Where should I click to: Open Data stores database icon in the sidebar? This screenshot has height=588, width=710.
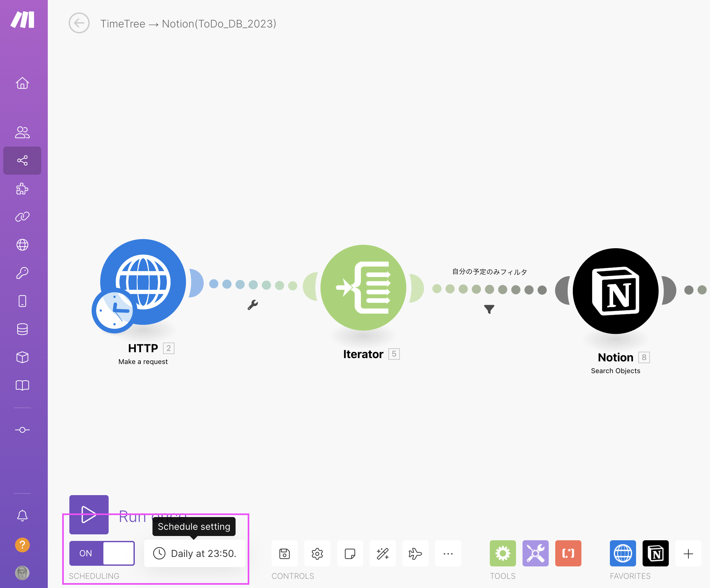pos(22,329)
